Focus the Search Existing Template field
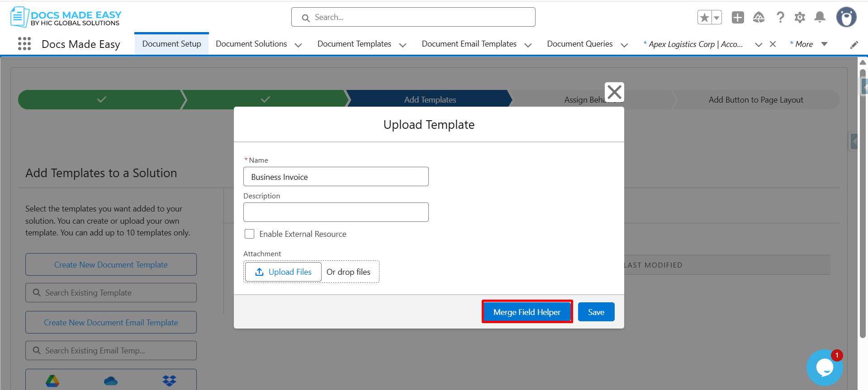 [x=111, y=292]
